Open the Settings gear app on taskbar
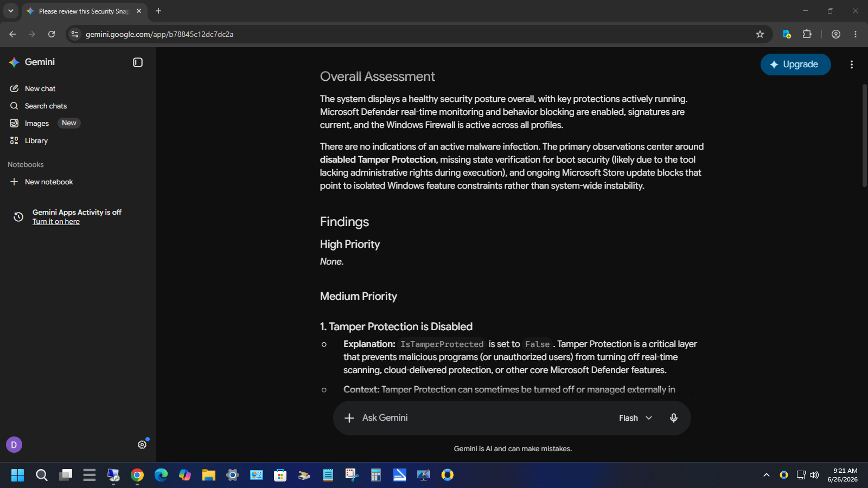This screenshot has height=488, width=868. click(233, 475)
